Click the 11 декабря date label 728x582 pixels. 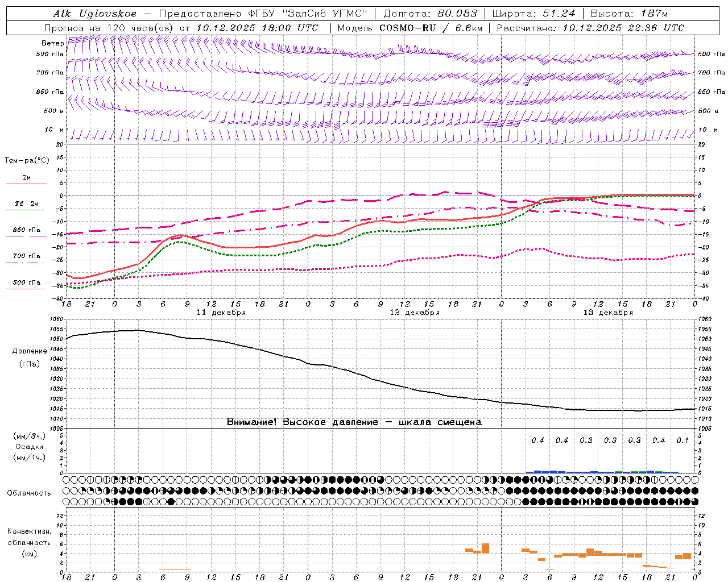pos(221,313)
